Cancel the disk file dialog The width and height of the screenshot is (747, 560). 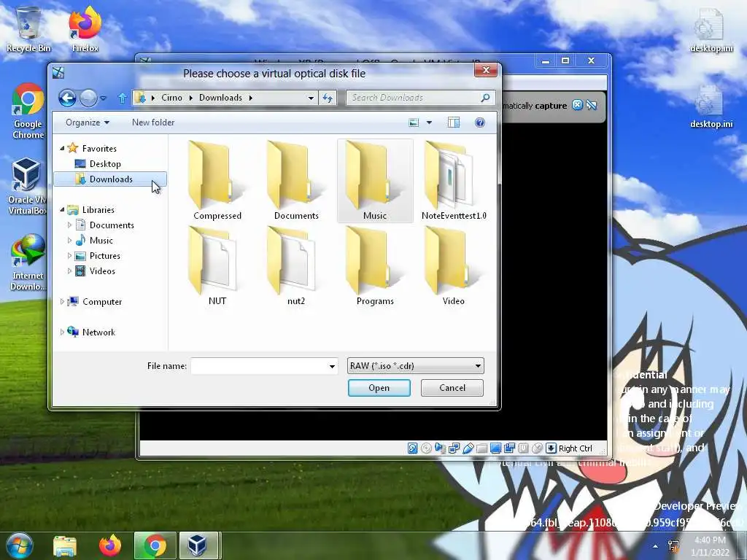452,388
